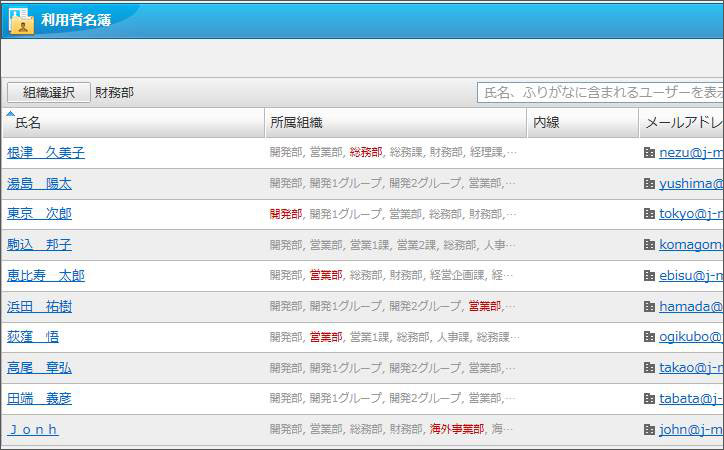724x450 pixels.
Task: Click the takao email address link
Action: tap(690, 368)
